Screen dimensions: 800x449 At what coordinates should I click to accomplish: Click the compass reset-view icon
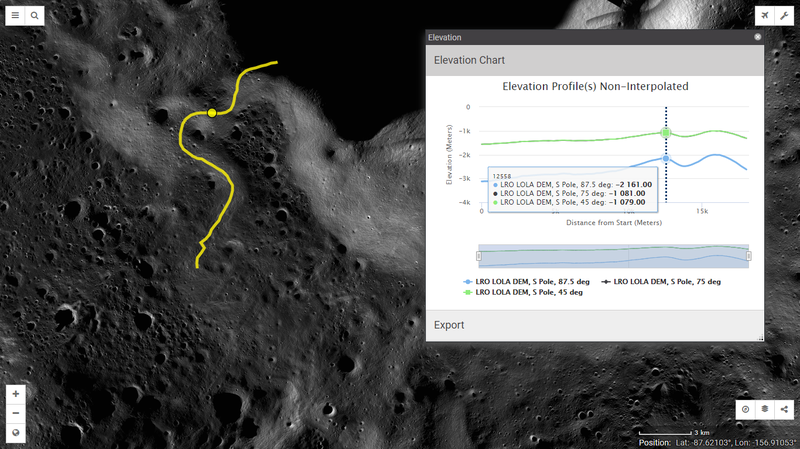tap(745, 409)
